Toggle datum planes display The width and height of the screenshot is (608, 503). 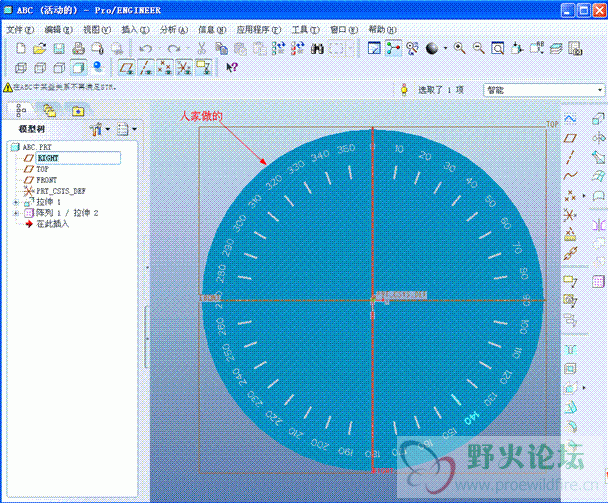(127, 67)
